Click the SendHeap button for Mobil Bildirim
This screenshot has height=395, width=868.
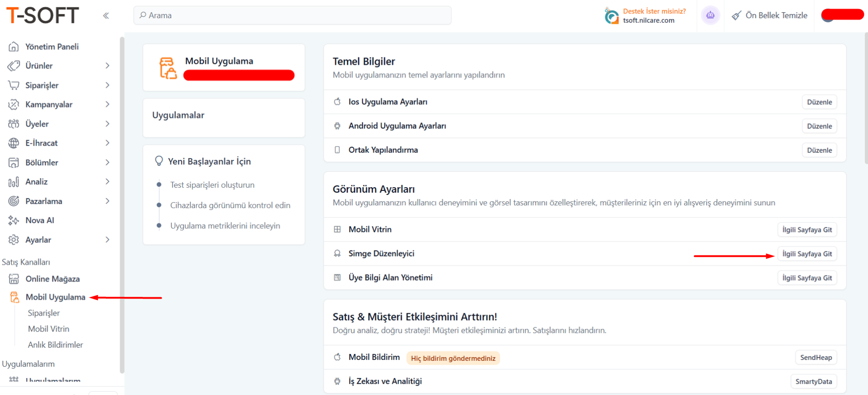(x=816, y=358)
